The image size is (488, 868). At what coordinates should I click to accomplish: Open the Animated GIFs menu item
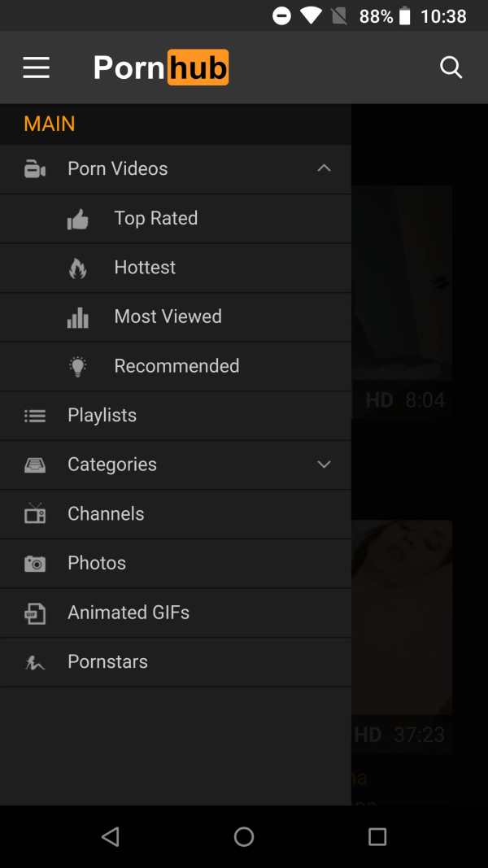click(x=176, y=613)
